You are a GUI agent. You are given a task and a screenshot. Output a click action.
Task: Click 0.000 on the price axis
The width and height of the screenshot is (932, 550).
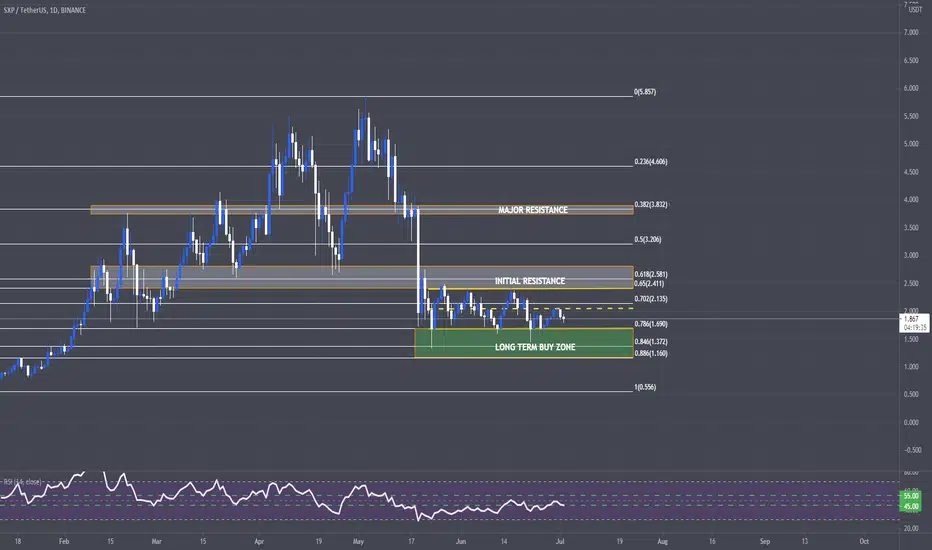click(x=911, y=423)
